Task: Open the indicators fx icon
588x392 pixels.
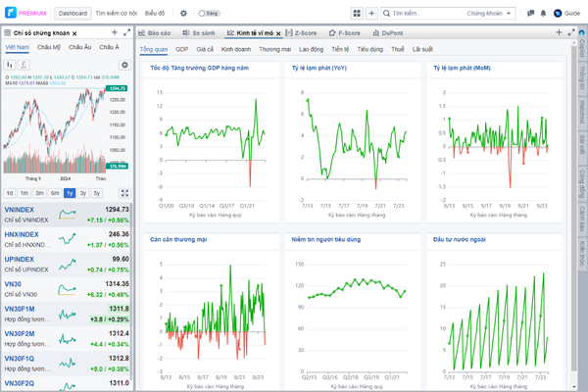Action: pos(24,65)
